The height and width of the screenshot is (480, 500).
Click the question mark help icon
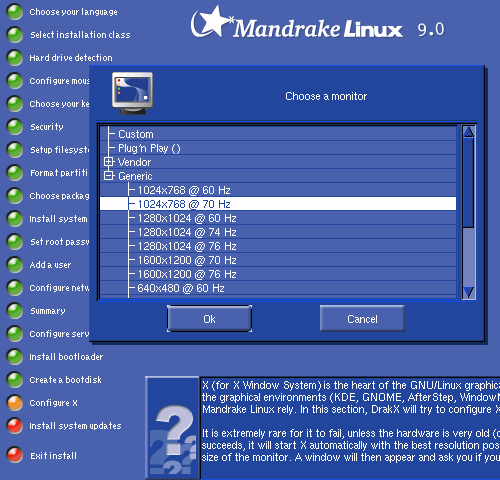173,428
